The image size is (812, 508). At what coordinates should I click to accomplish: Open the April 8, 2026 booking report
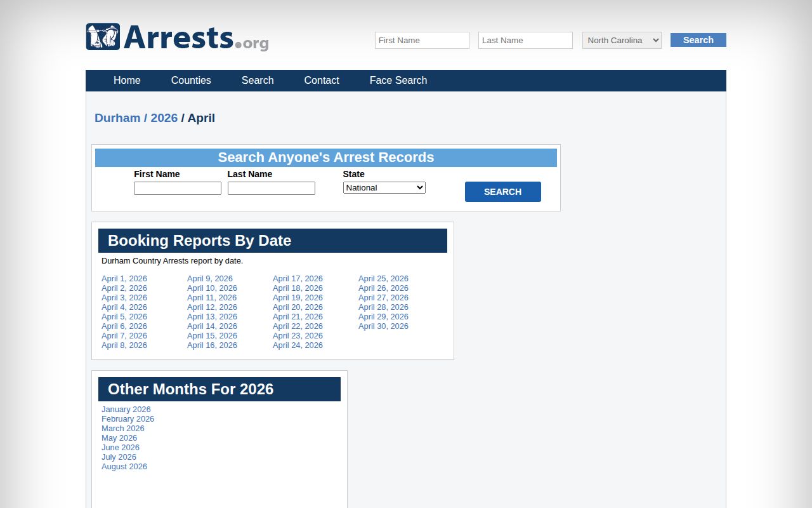coord(124,345)
